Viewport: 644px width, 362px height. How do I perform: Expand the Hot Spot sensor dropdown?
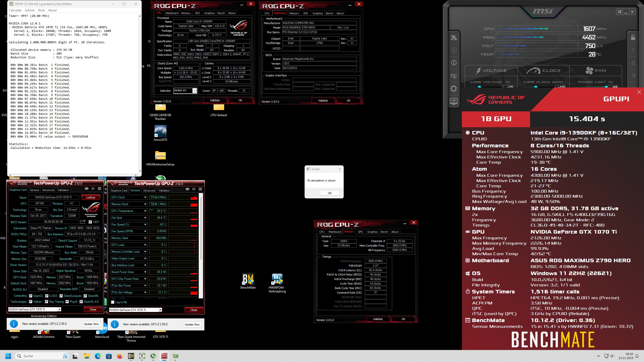coord(145,218)
